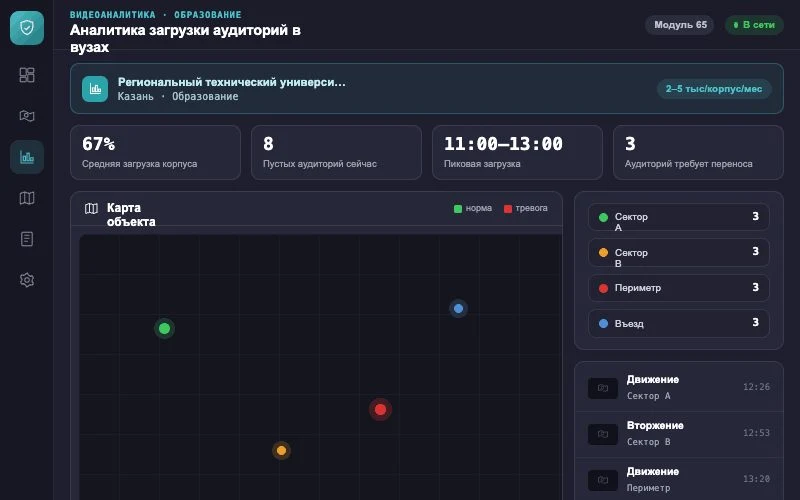Open the dashboard grid icon in sidebar
Screen dimensions: 800x500
[27, 75]
